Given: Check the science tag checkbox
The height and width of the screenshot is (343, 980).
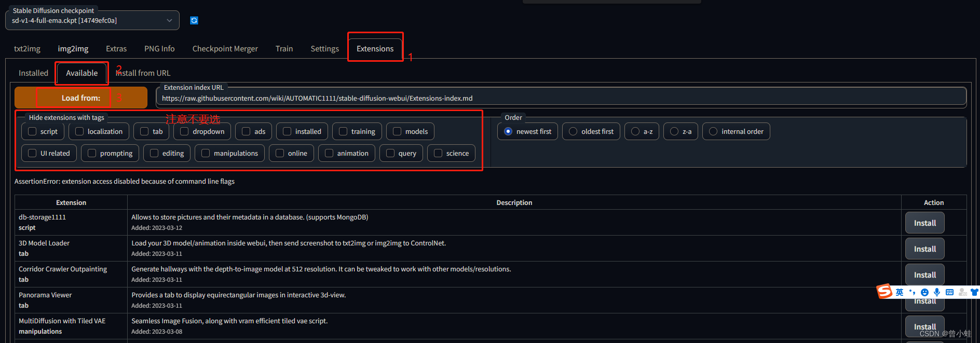Looking at the screenshot, I should (438, 153).
